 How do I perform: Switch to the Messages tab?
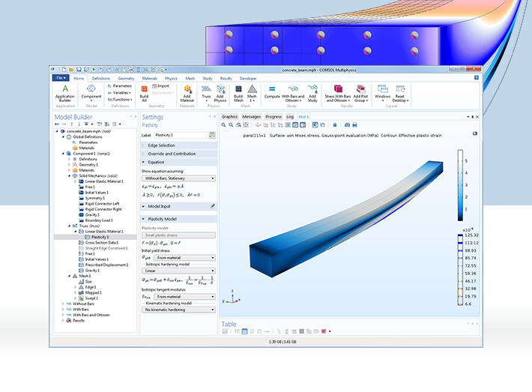click(x=252, y=116)
